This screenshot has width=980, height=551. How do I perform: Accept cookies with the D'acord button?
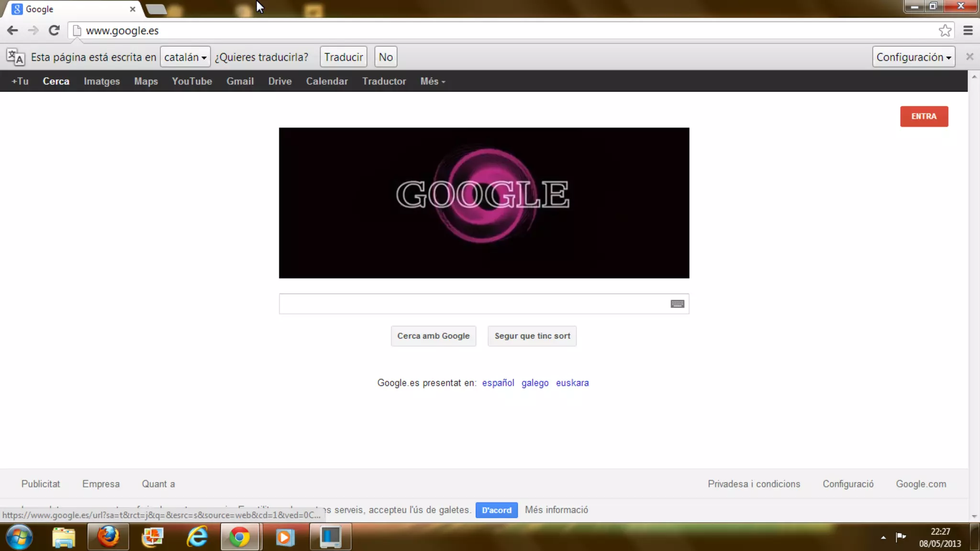tap(496, 510)
